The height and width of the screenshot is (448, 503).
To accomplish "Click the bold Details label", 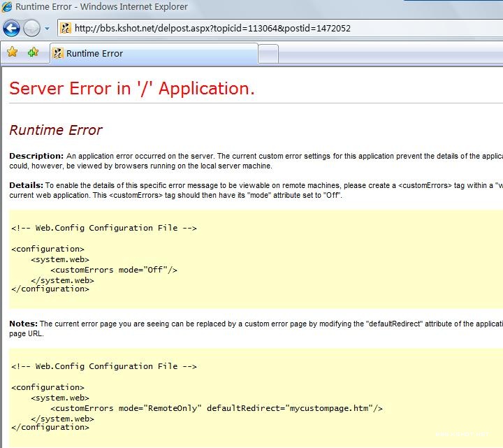I will [27, 185].
